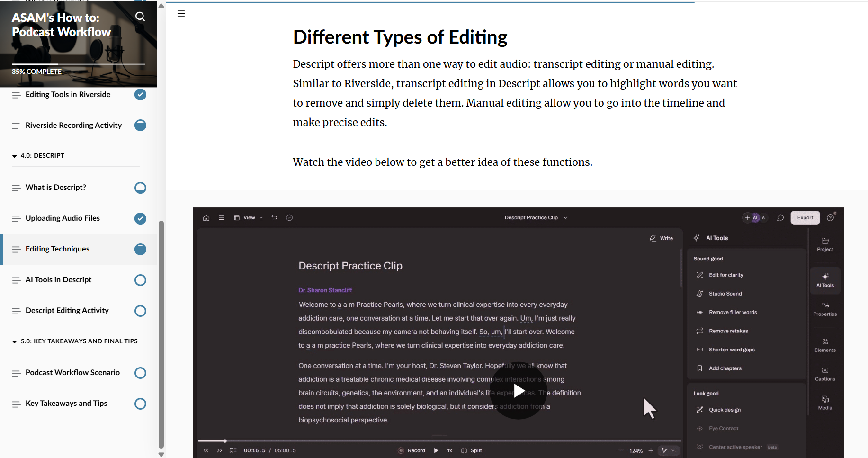Click the checkmark saved-status icon in Descript
Viewport: 868px width, 458px height.
coord(289,218)
